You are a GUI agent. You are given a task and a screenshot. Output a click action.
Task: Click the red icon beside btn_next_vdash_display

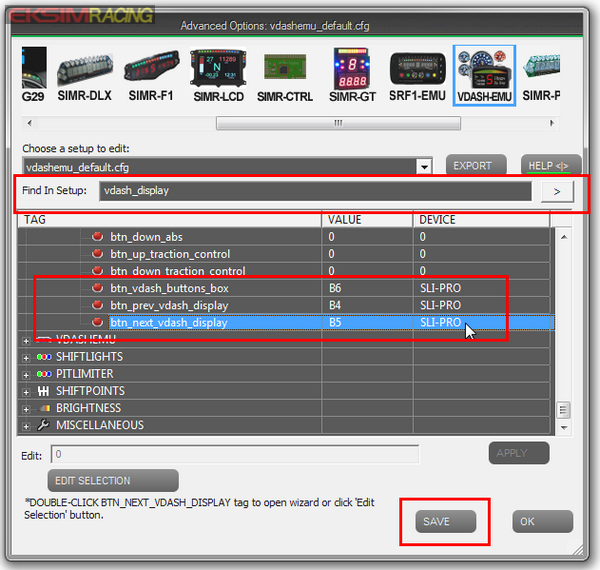point(98,322)
